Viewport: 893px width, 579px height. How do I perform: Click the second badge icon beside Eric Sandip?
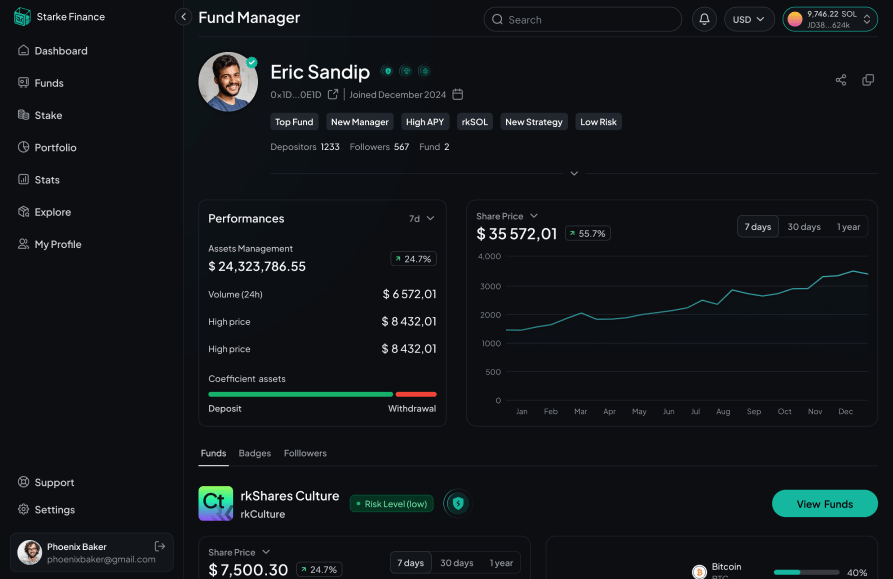(405, 71)
